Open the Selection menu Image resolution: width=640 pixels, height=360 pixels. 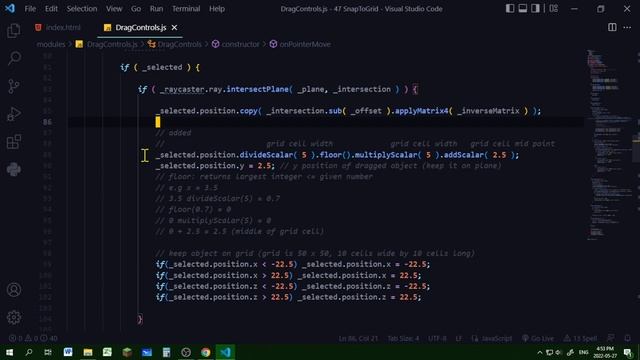click(82, 9)
